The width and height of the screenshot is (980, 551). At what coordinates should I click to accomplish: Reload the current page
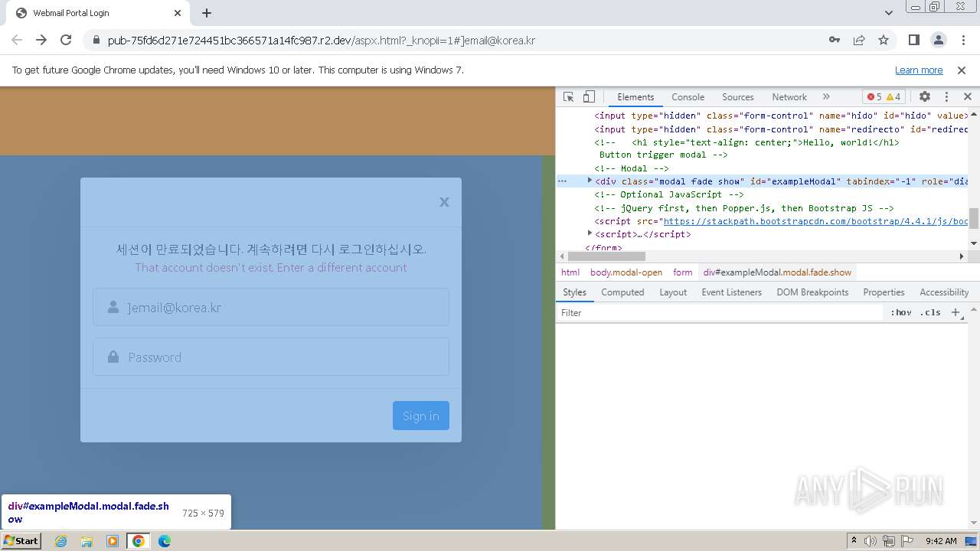(x=66, y=40)
